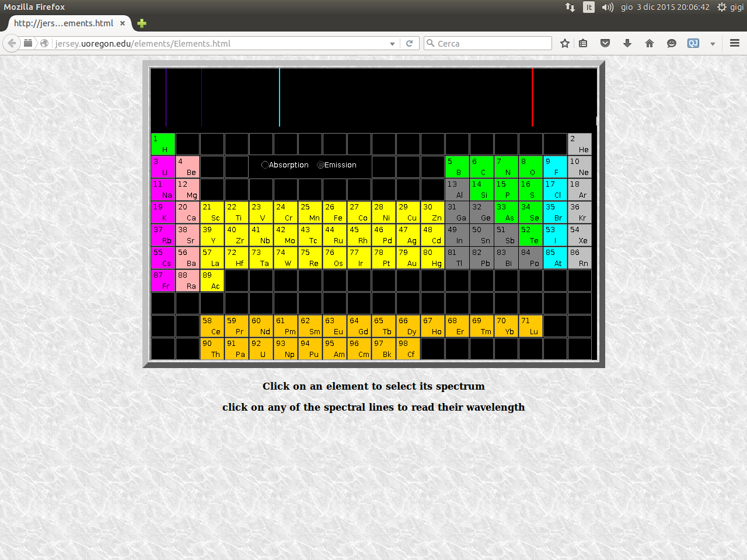Select Cesium (55 Cs) element
747x560 pixels.
click(x=163, y=258)
